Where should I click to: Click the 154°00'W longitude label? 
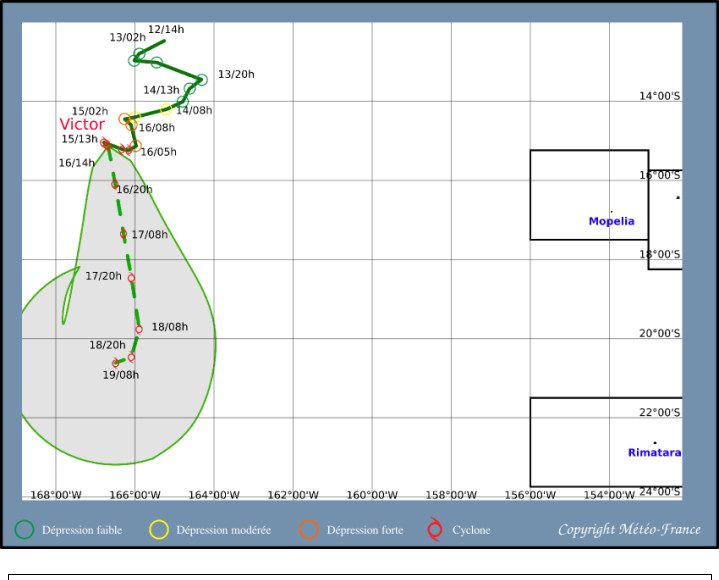pyautogui.click(x=609, y=495)
